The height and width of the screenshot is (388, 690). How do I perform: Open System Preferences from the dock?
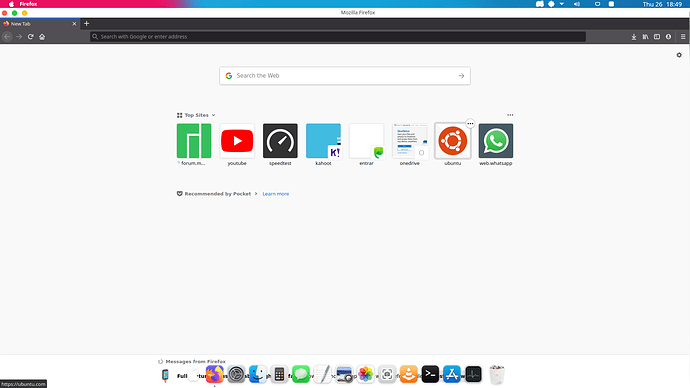[x=236, y=374]
